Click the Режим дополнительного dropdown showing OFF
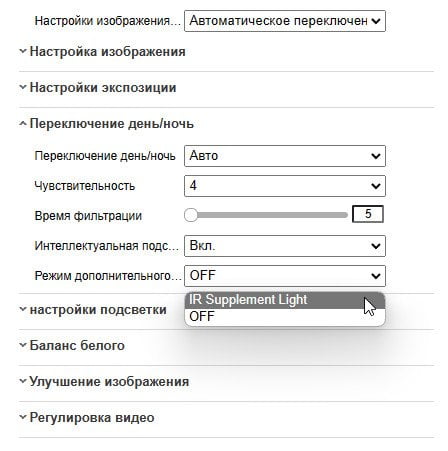This screenshot has width=448, height=451. (x=285, y=276)
